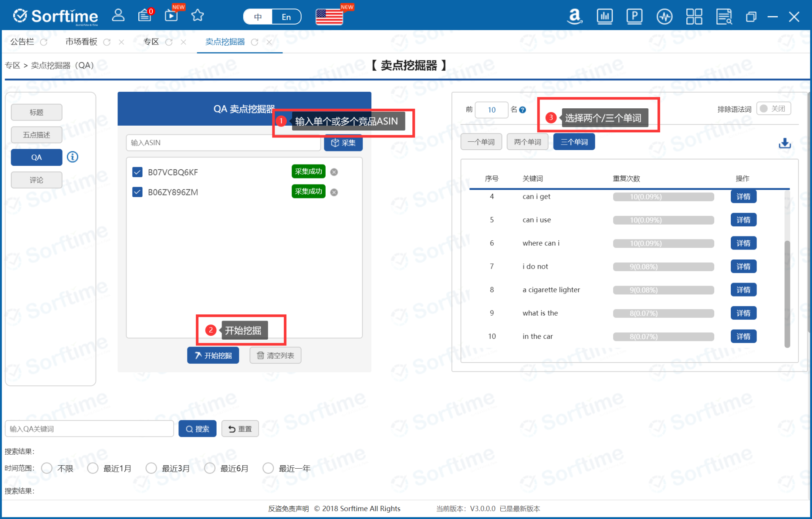Remove ASIN B06ZY896ZM from list
812x519 pixels.
tap(334, 192)
